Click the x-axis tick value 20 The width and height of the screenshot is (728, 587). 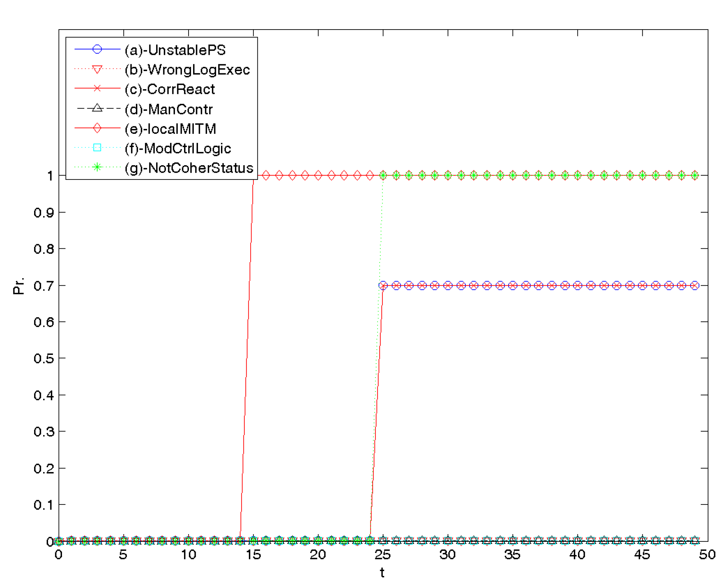point(318,555)
